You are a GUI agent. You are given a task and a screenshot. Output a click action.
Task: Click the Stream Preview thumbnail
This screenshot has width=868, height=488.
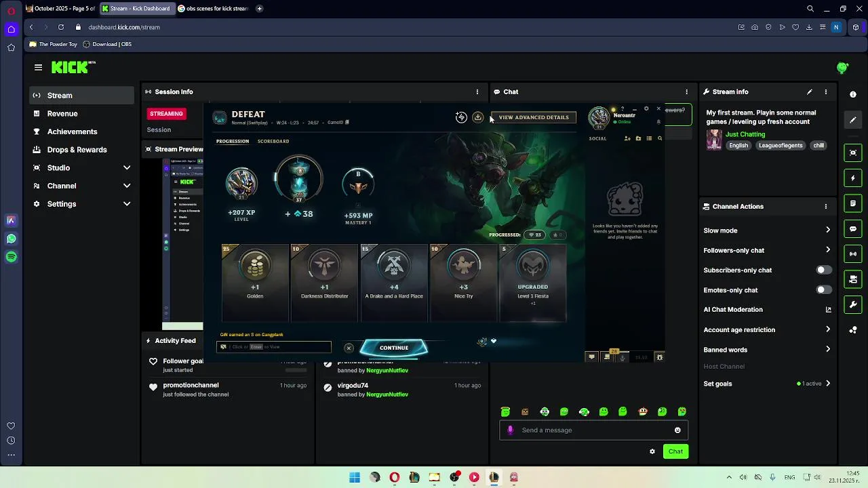182,245
